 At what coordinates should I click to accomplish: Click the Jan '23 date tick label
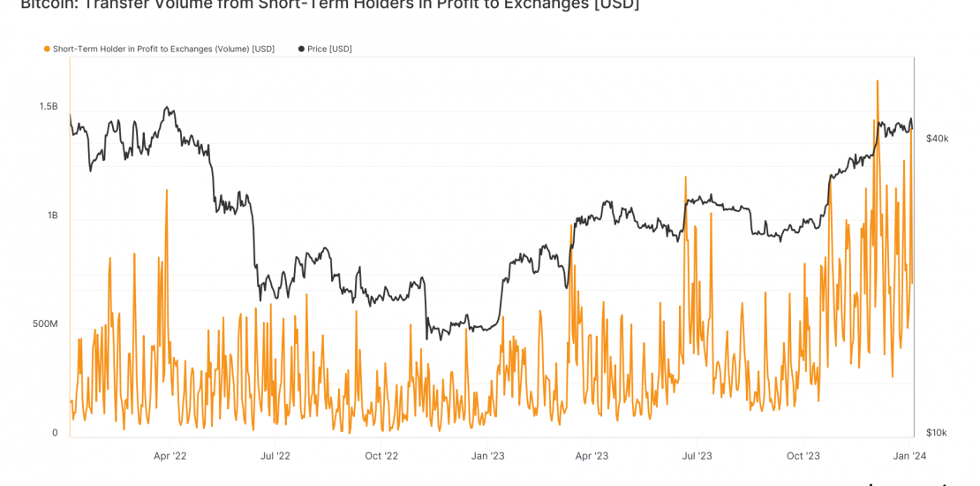click(x=487, y=456)
